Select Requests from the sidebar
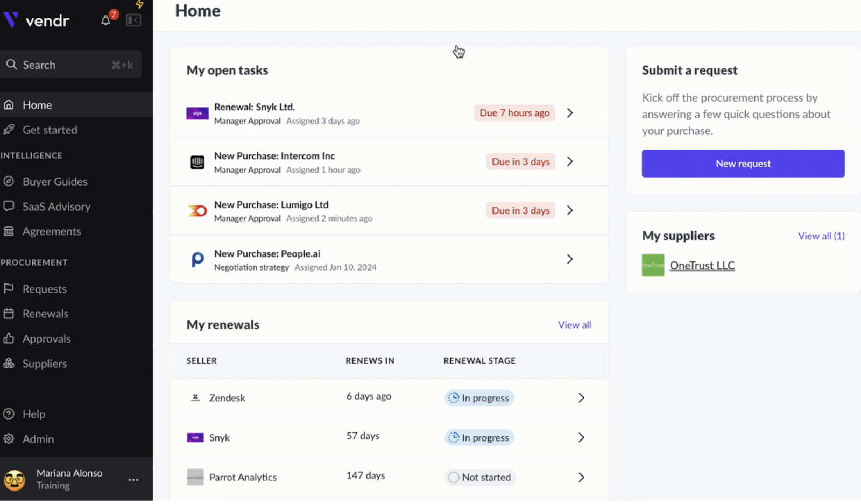 point(44,289)
